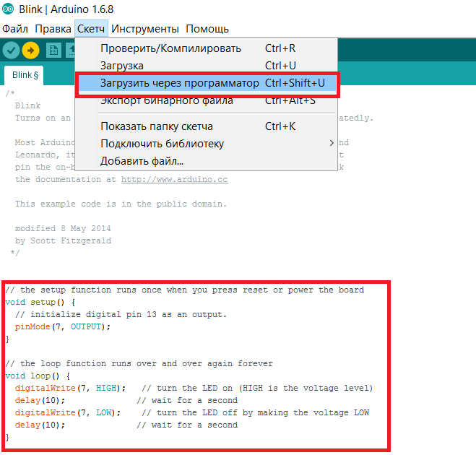Click 'This example code is in the public domain.'
This screenshot has height=455, width=476.
[x=121, y=204]
